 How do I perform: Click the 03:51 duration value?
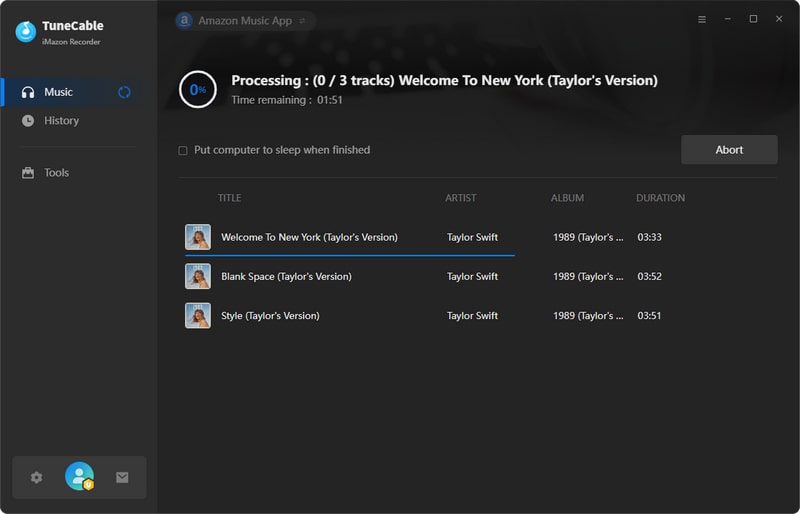(649, 316)
